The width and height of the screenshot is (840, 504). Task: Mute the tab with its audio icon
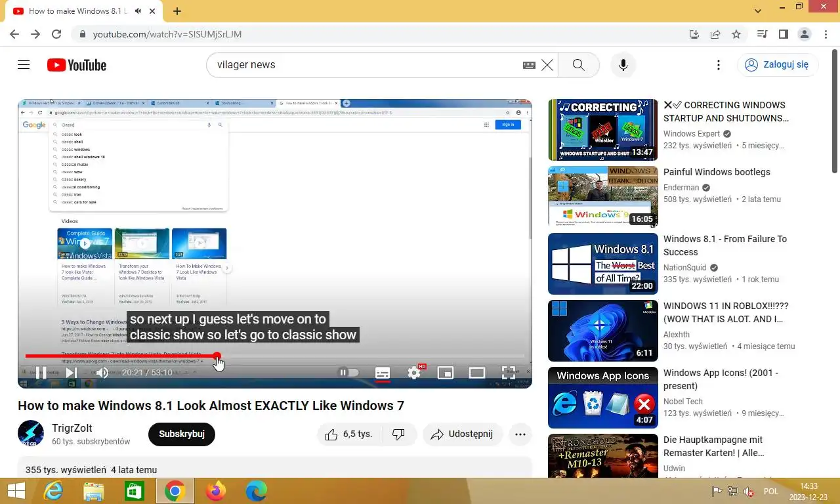point(138,11)
